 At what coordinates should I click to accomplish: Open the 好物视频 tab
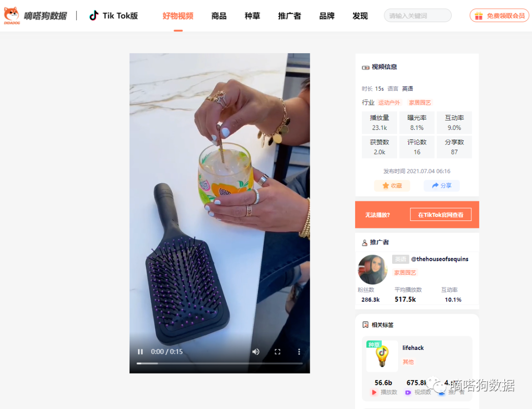(x=178, y=16)
